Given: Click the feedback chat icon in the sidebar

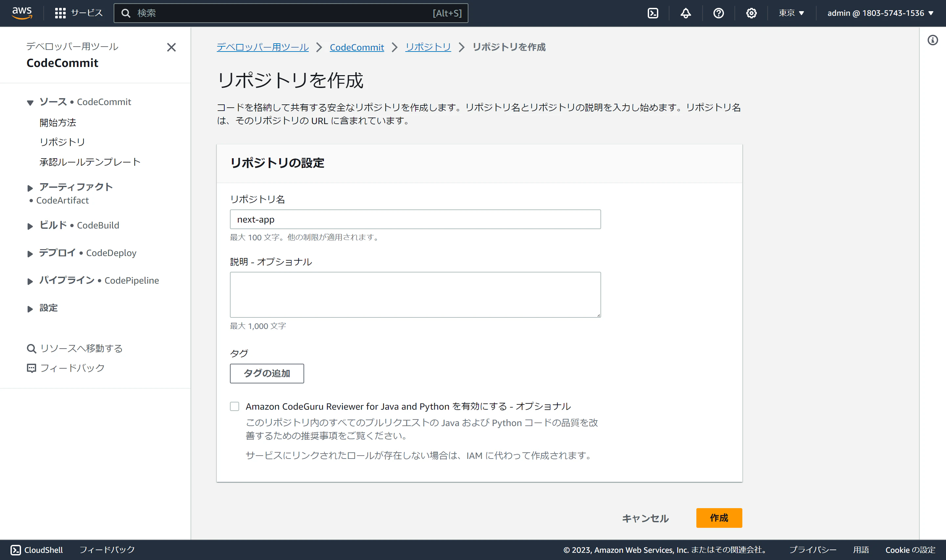Looking at the screenshot, I should 31,368.
